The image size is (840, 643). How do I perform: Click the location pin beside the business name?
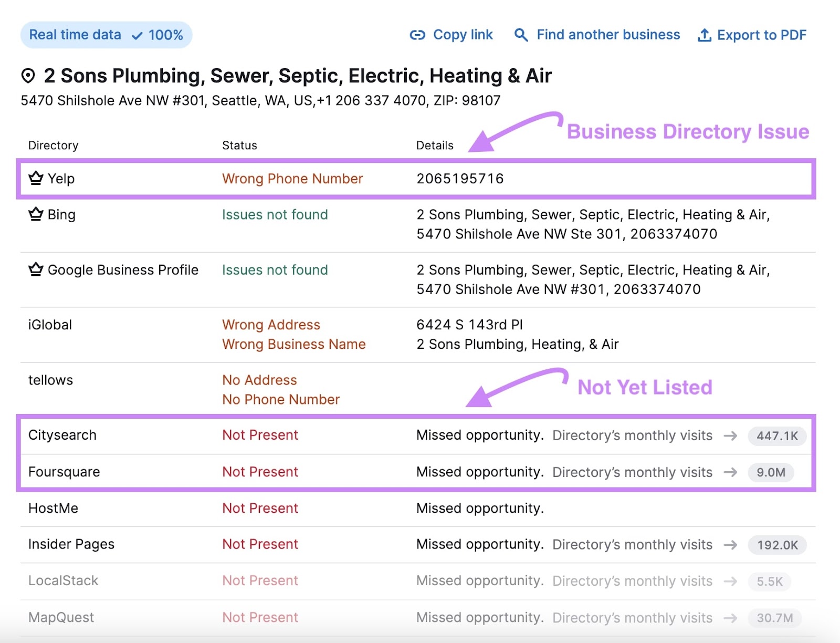click(x=29, y=75)
